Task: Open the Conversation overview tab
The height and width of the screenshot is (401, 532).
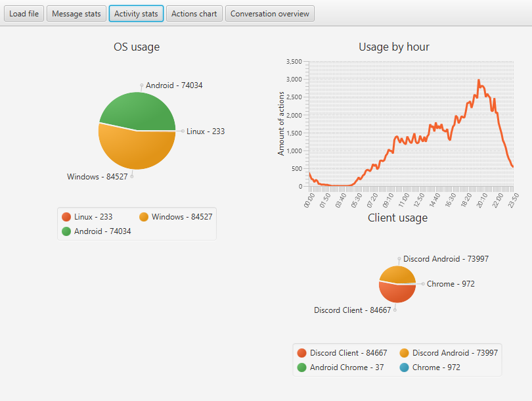Action: click(x=270, y=14)
